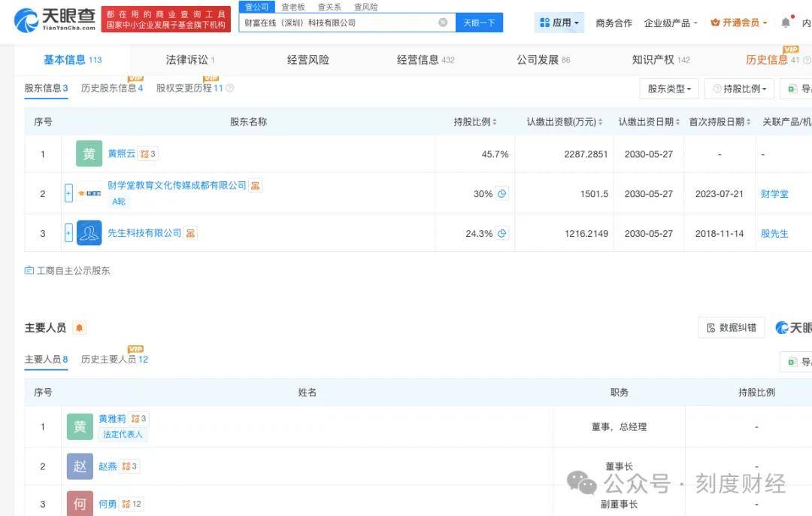
Task: Click 法定代表人 tag
Action: [123, 434]
